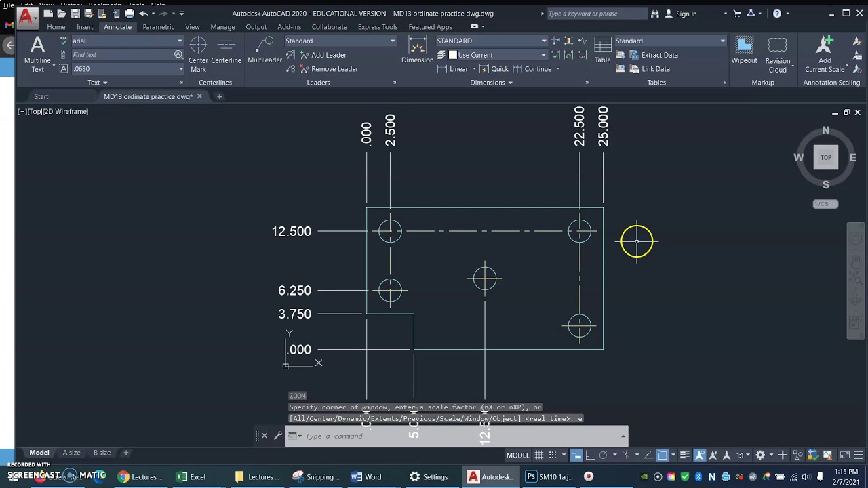Click Add Leader

(x=322, y=55)
